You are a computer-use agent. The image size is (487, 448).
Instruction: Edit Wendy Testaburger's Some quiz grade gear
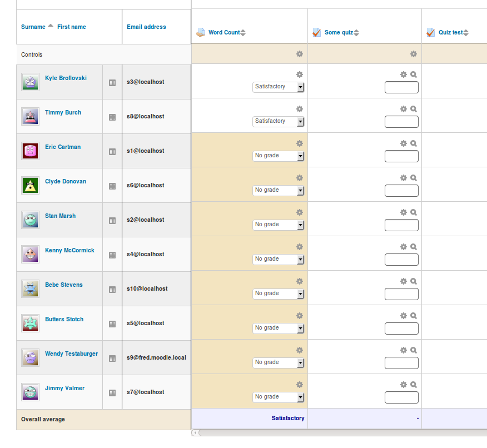point(404,350)
